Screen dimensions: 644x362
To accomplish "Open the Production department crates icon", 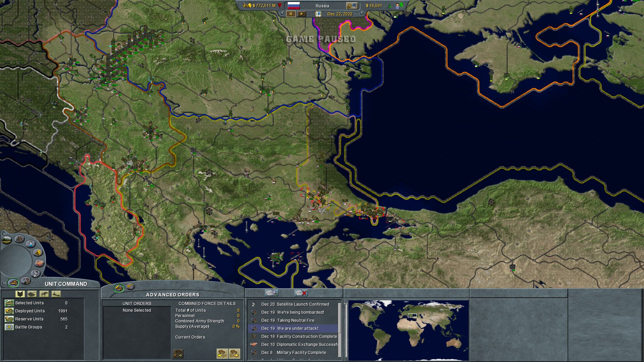I will [x=20, y=239].
